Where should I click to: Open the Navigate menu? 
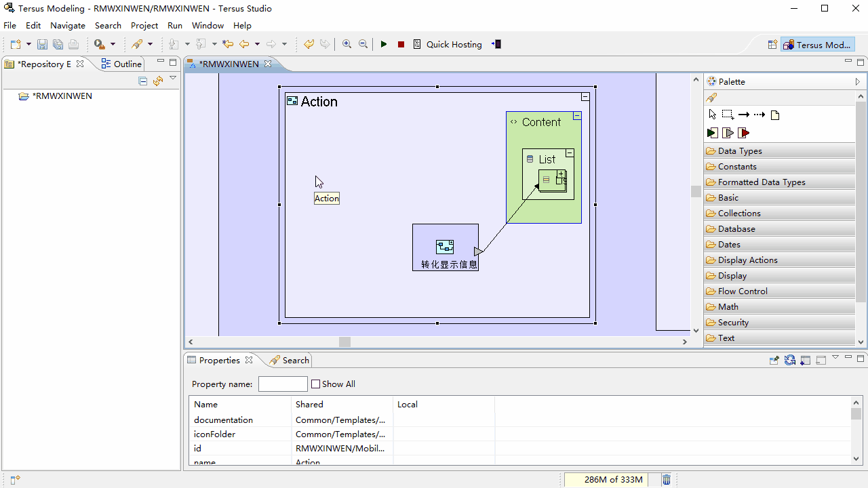click(x=68, y=26)
